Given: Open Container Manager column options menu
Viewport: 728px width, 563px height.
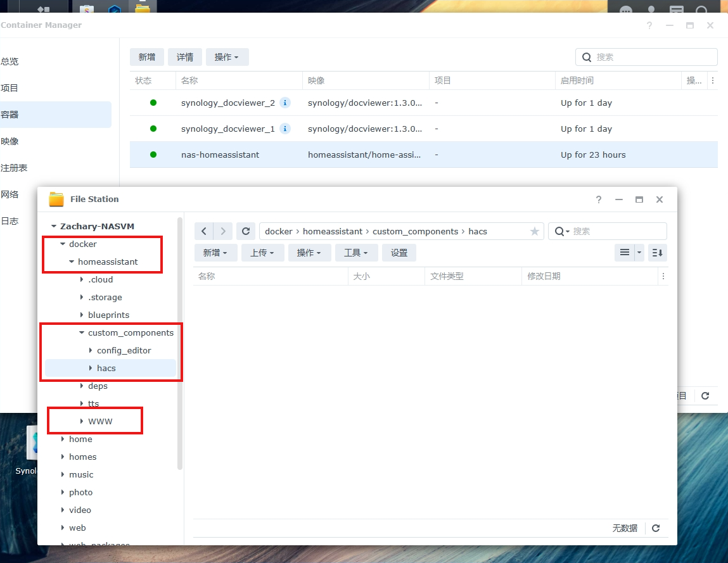Looking at the screenshot, I should click(x=713, y=80).
